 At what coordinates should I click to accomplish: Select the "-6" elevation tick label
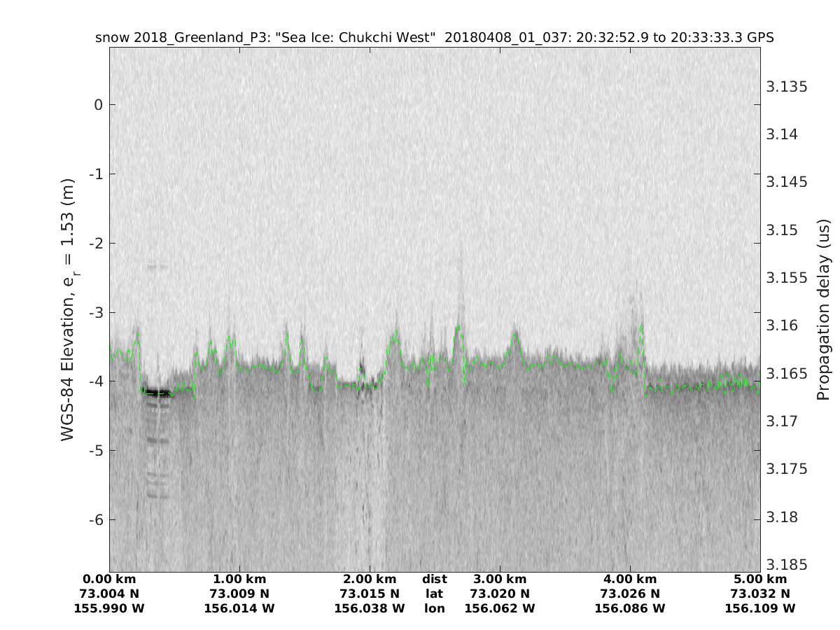95,519
